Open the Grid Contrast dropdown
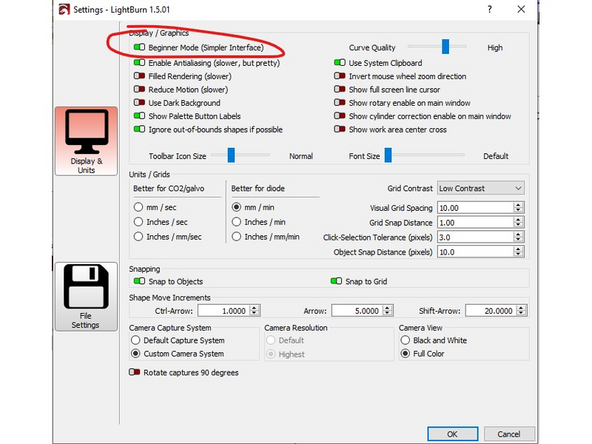Image resolution: width=592 pixels, height=444 pixels. (x=481, y=188)
